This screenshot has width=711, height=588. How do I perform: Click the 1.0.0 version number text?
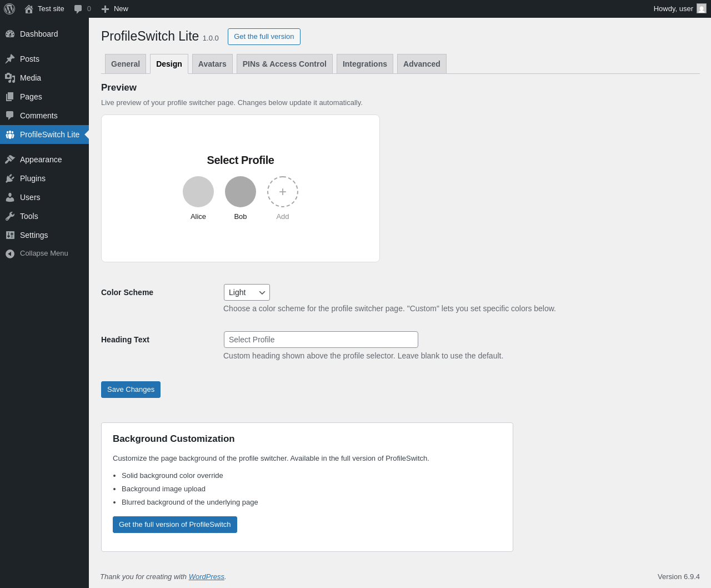tap(211, 38)
